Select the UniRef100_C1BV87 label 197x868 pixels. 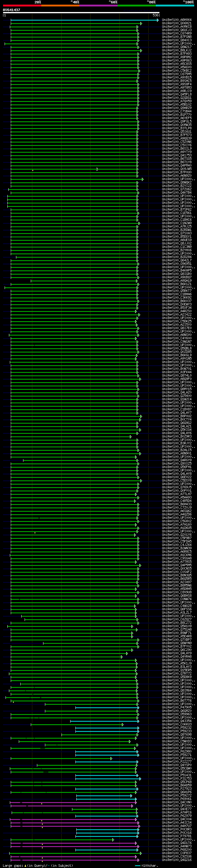click(x=177, y=410)
